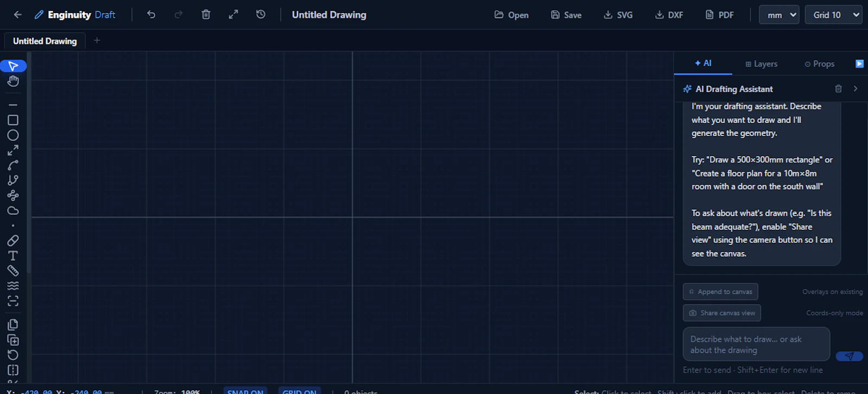Export drawing as SVG

[x=618, y=15]
